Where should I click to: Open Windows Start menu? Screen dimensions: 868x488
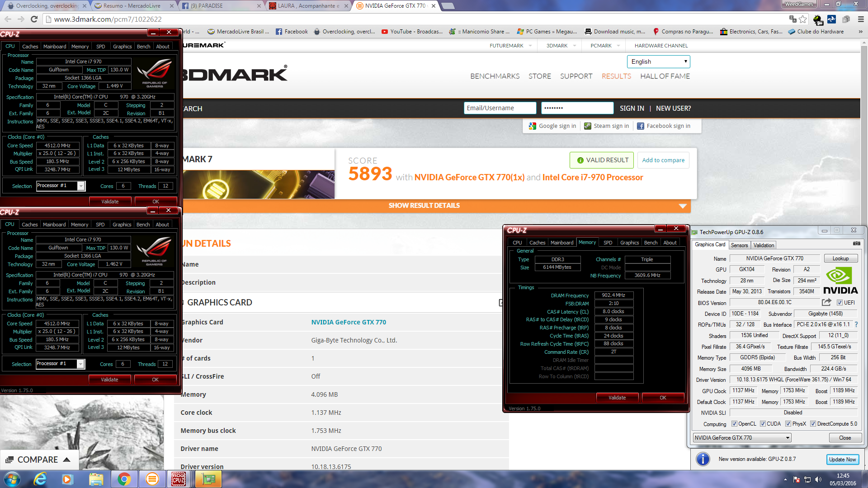[x=12, y=479]
